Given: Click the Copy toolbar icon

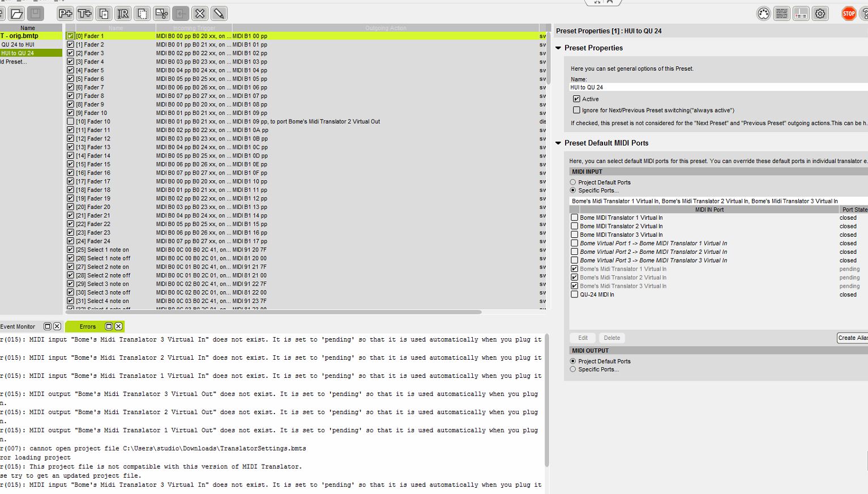Looking at the screenshot, I should 142,14.
